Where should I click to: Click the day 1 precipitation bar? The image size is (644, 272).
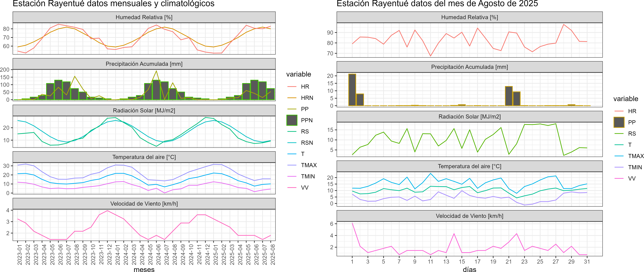(x=352, y=90)
